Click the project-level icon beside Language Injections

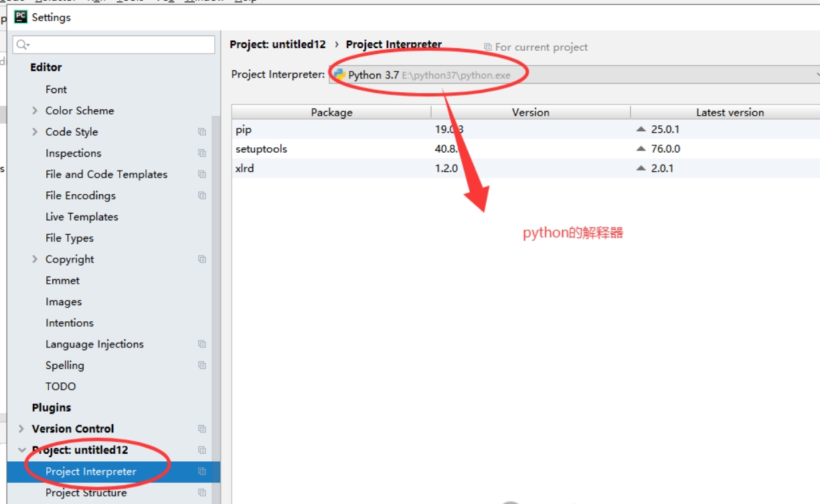[x=202, y=344]
